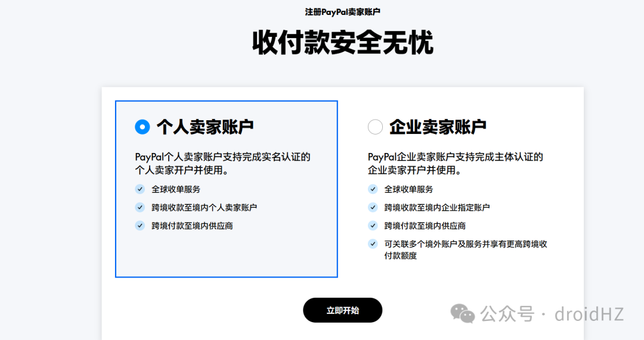Select the 个人卖家账户 radio button
Image resolution: width=644 pixels, height=340 pixels.
click(x=142, y=127)
